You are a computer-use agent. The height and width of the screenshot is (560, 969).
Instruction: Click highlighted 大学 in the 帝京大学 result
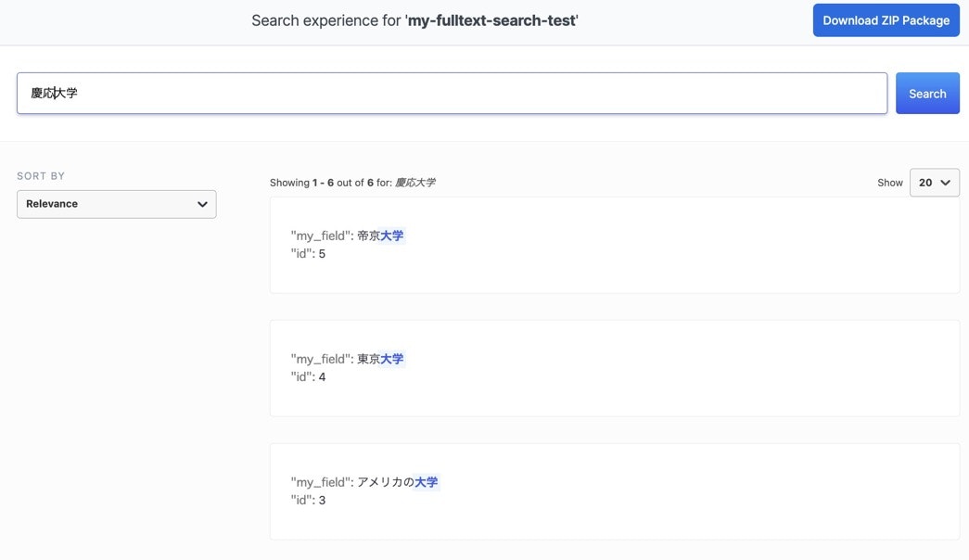click(392, 235)
